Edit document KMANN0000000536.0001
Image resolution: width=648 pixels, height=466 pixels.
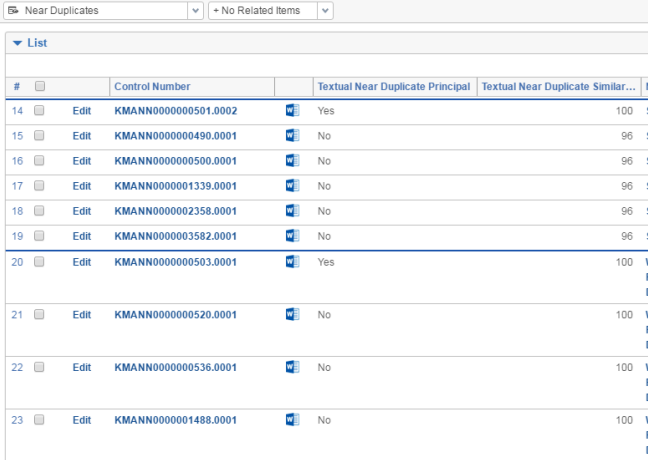82,368
